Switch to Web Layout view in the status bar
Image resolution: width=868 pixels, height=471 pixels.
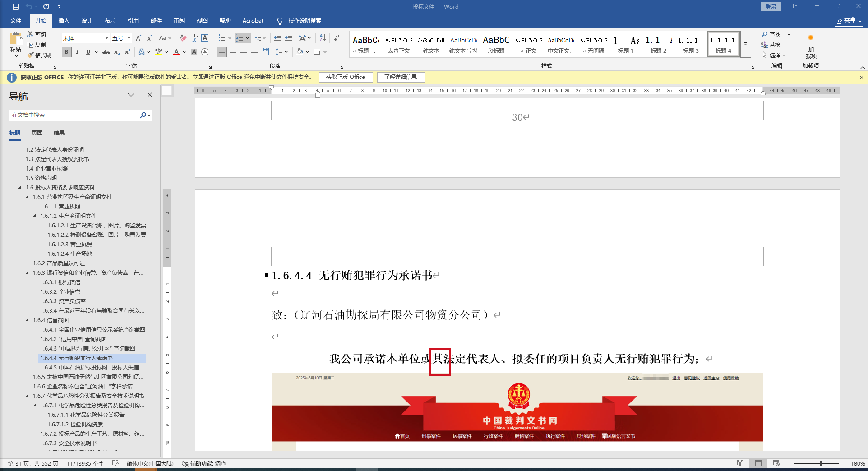point(776,463)
